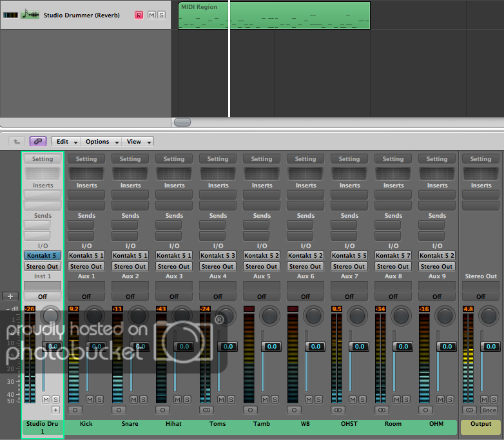504x440 pixels.
Task: Click the small plus button on Studio Dru strip
Action: click(x=55, y=410)
